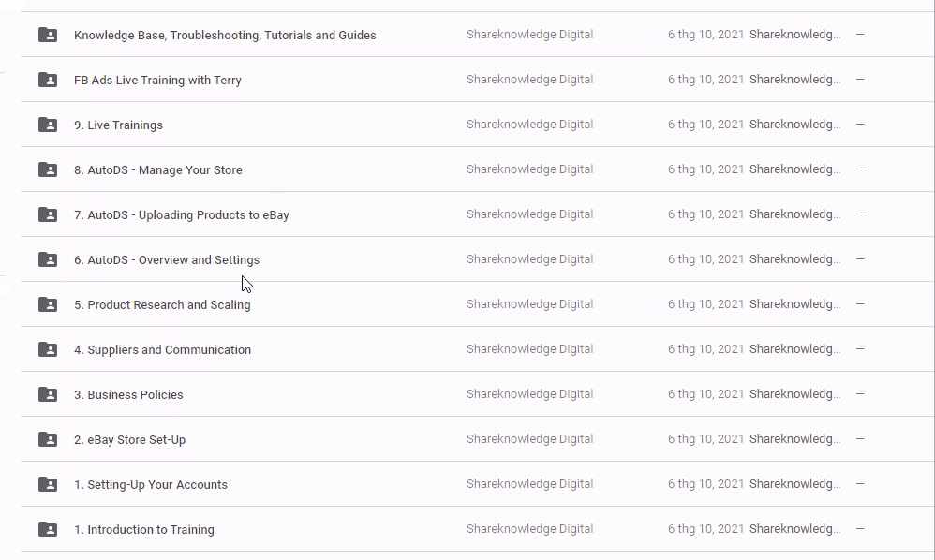Click folder icon beside Product Research and Scaling
Image resolution: width=935 pixels, height=560 pixels.
click(x=48, y=304)
